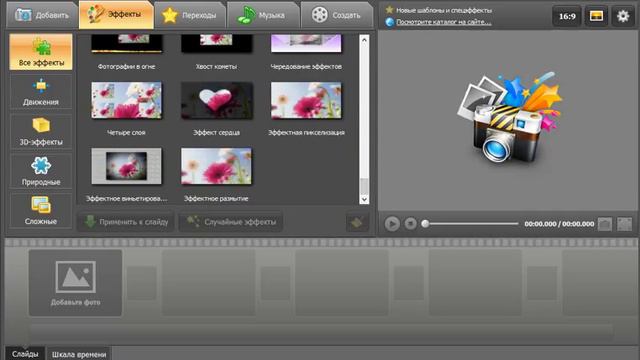Click the 00:00.000 / 00:00.000 timecode
This screenshot has width=640, height=360.
[559, 224]
